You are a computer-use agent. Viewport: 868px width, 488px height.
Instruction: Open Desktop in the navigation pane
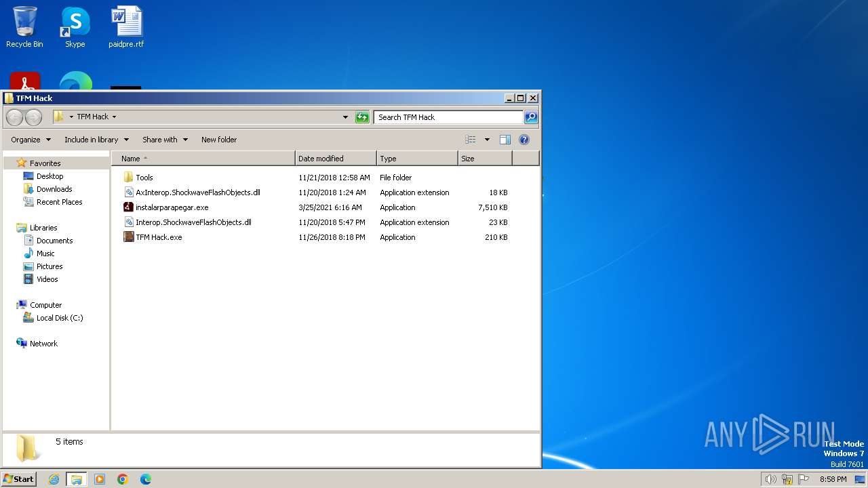tap(50, 176)
